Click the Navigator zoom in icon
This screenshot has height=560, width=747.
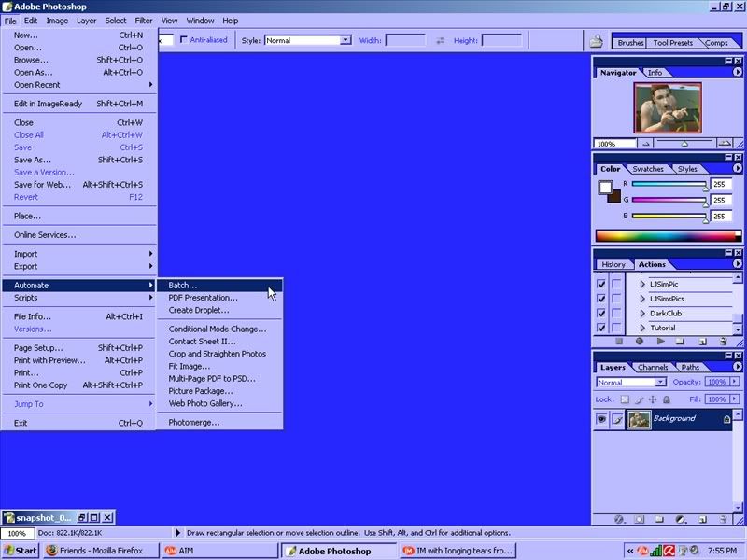click(x=725, y=143)
